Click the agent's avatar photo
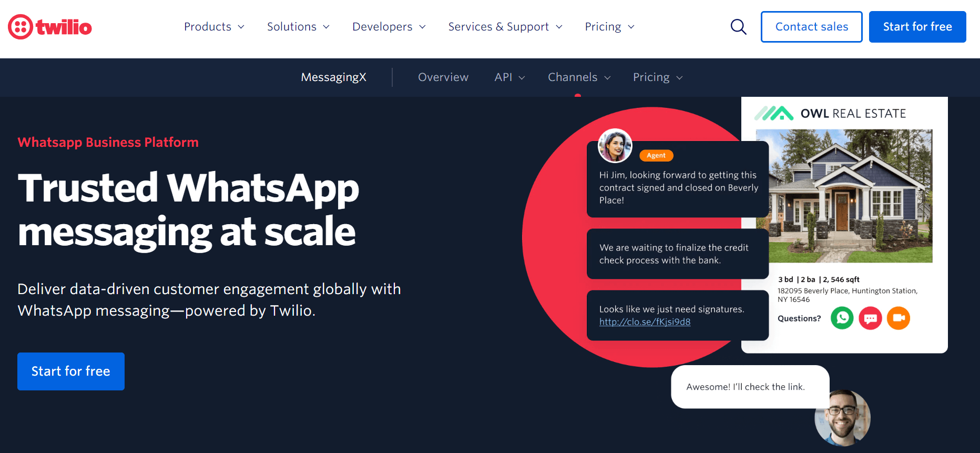The image size is (980, 453). point(615,146)
